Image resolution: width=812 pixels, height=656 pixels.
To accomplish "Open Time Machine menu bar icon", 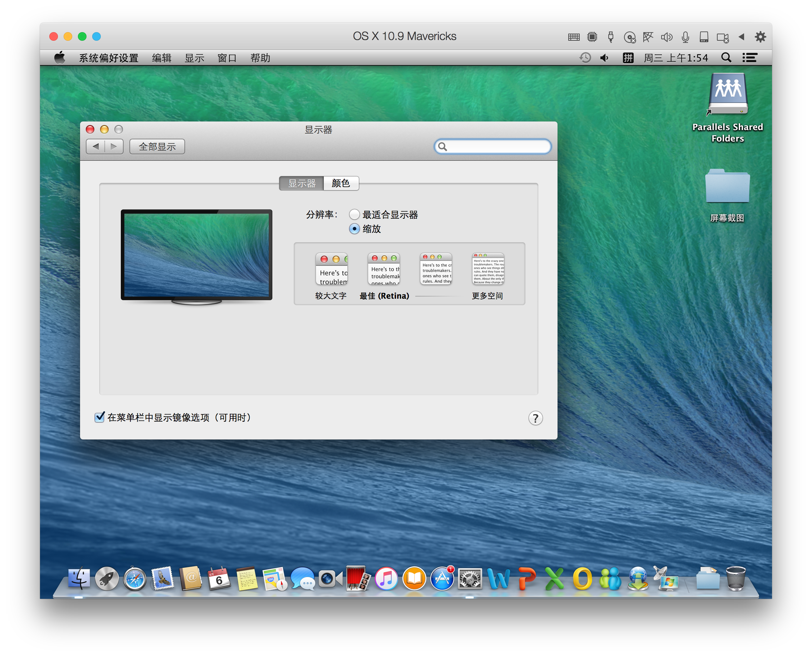I will (x=585, y=58).
